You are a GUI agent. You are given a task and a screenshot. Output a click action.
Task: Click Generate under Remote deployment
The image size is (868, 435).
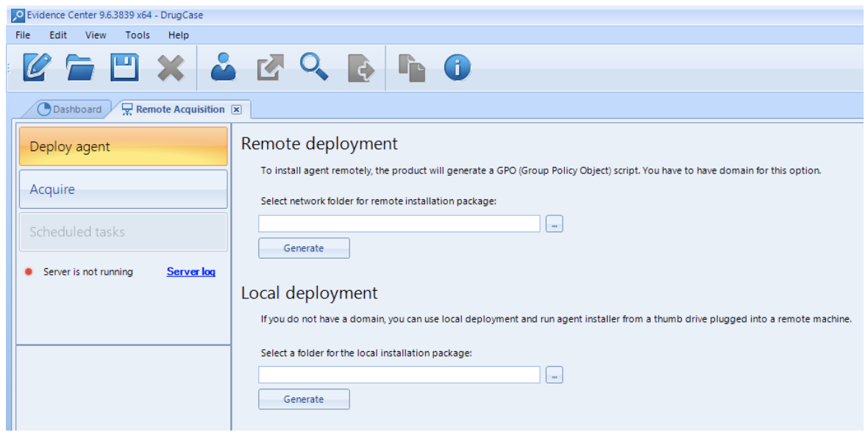pyautogui.click(x=304, y=248)
